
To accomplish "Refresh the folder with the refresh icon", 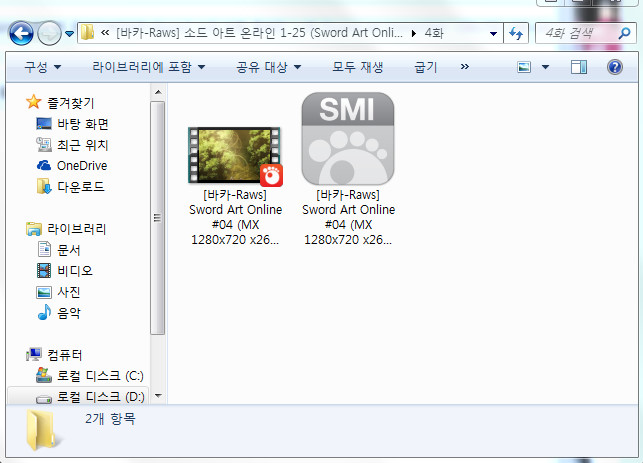I will [516, 33].
